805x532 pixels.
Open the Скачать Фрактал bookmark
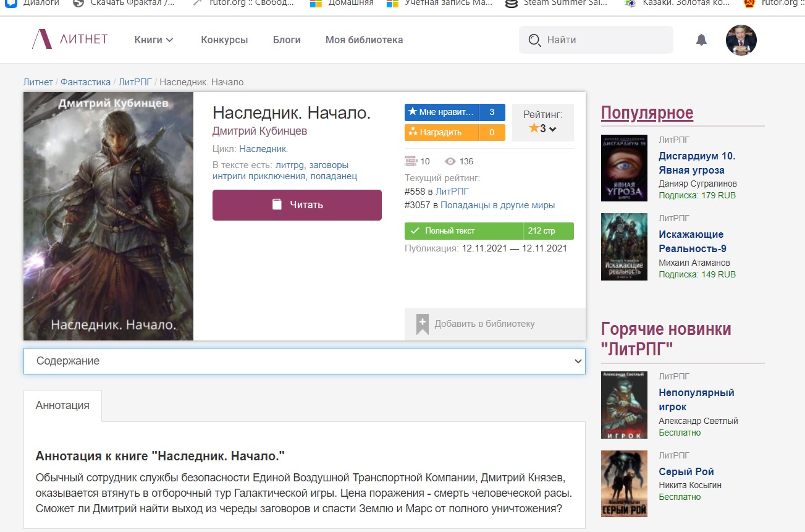tap(124, 3)
